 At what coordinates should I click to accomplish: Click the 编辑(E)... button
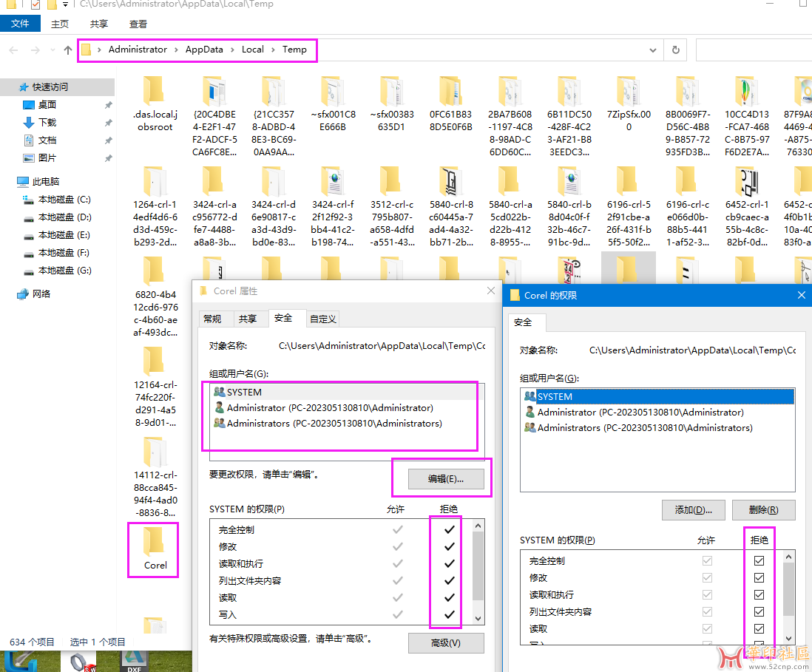click(446, 479)
